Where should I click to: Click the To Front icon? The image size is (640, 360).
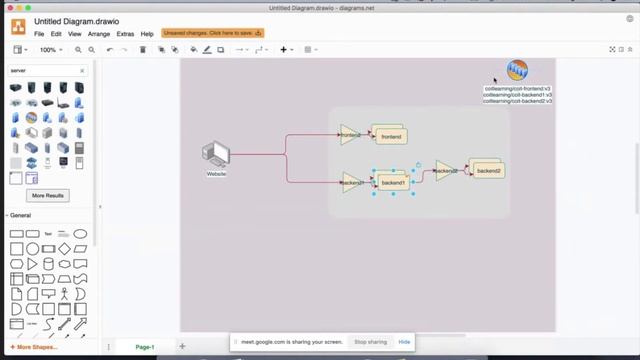coord(161,50)
